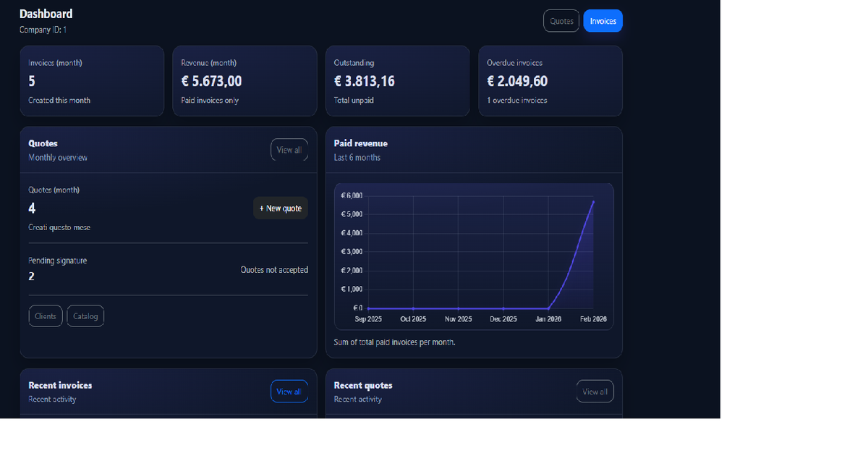Click the Feb 2026 data point on chart
Screen dimensions: 868x456
tap(594, 202)
